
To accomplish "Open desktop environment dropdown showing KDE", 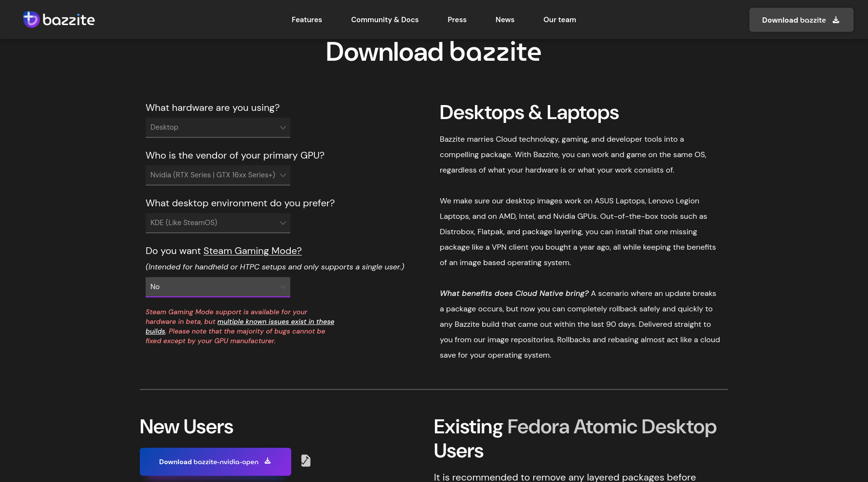I will click(218, 223).
